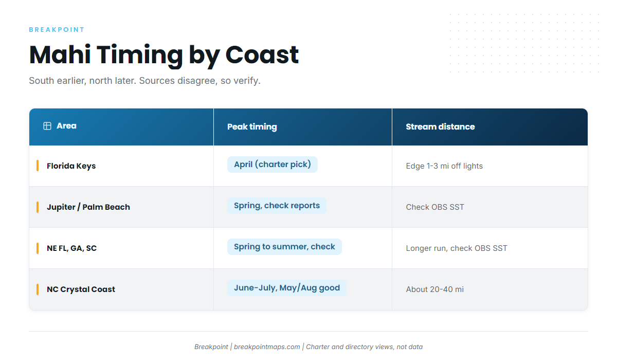617x364 pixels.
Task: Select the Stream distance column header
Action: (490, 126)
